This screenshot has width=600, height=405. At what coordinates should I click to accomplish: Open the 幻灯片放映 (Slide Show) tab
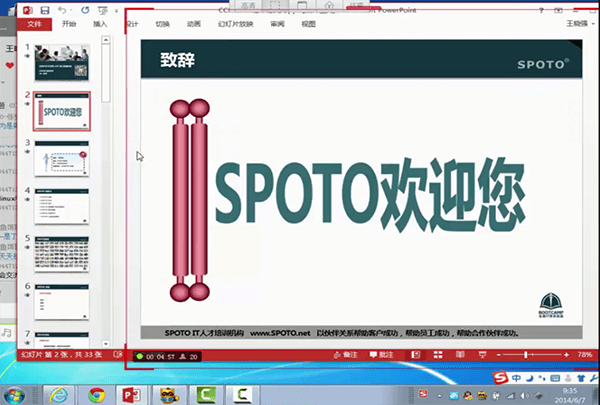pos(235,23)
